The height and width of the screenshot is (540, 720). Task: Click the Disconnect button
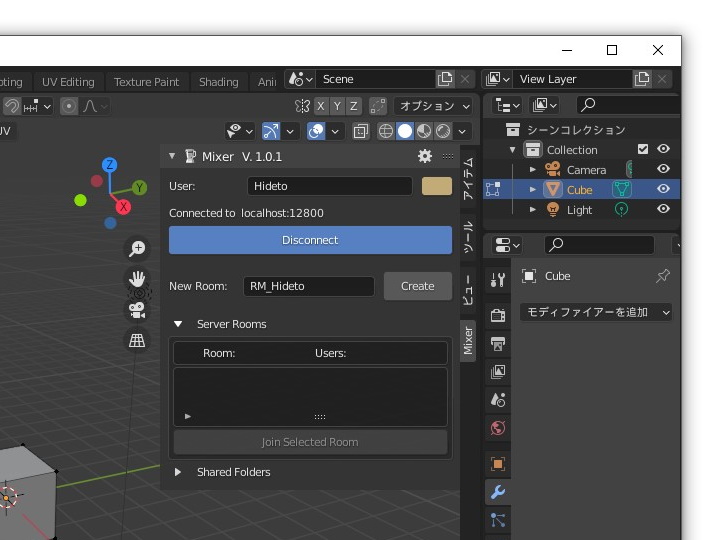point(310,240)
